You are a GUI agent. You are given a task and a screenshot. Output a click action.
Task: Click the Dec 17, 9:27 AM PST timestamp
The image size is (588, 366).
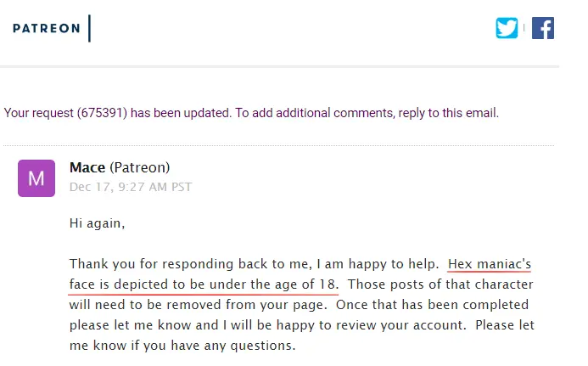131,187
